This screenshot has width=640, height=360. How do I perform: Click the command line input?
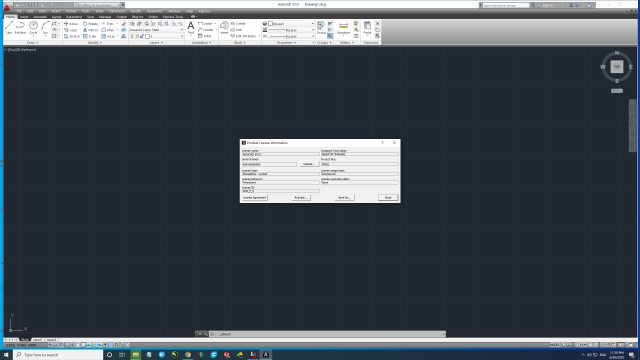coord(327,334)
